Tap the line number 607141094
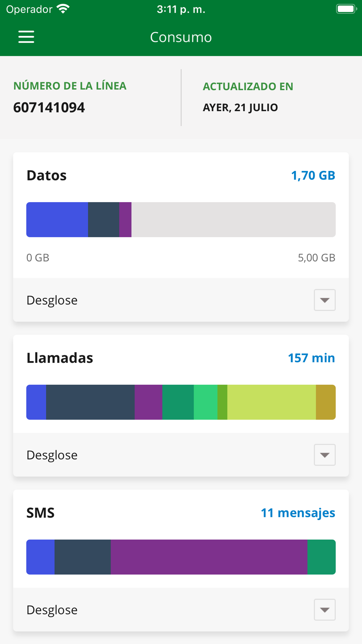The image size is (362, 644). click(x=49, y=108)
